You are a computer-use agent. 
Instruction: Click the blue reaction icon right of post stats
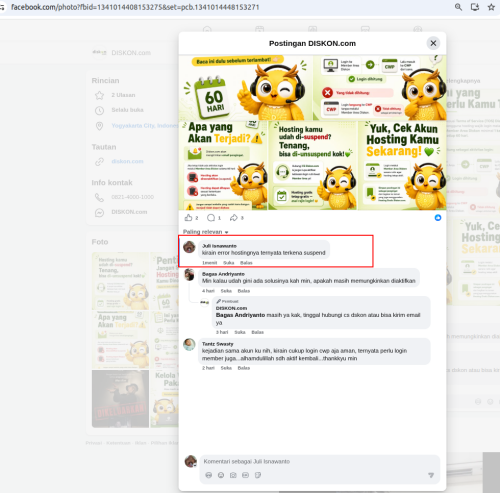(438, 218)
